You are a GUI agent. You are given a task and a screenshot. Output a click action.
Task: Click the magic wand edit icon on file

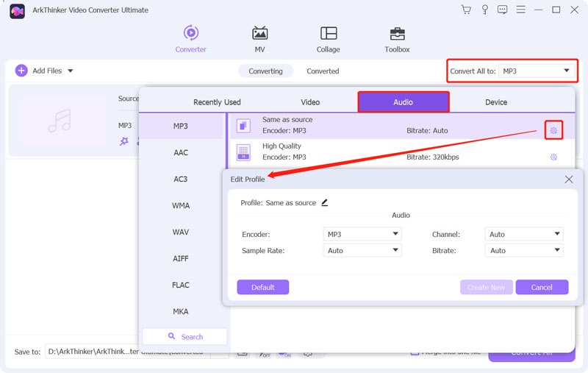tap(124, 141)
